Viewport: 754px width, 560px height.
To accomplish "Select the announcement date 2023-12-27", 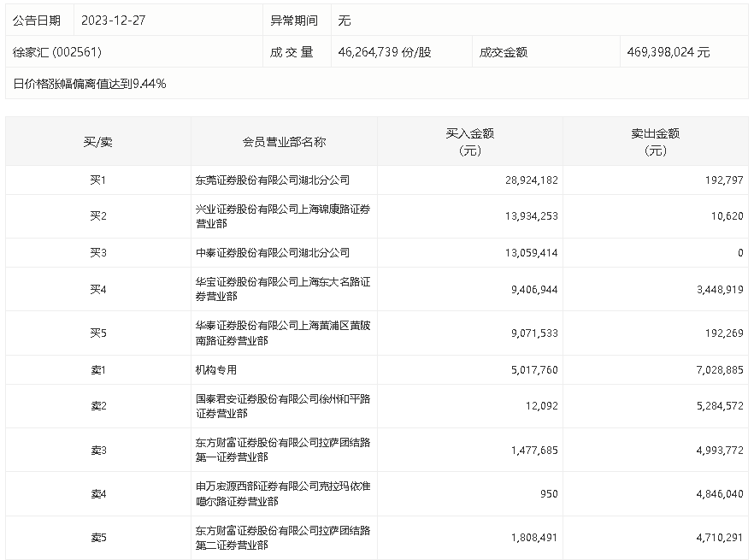I will (113, 21).
